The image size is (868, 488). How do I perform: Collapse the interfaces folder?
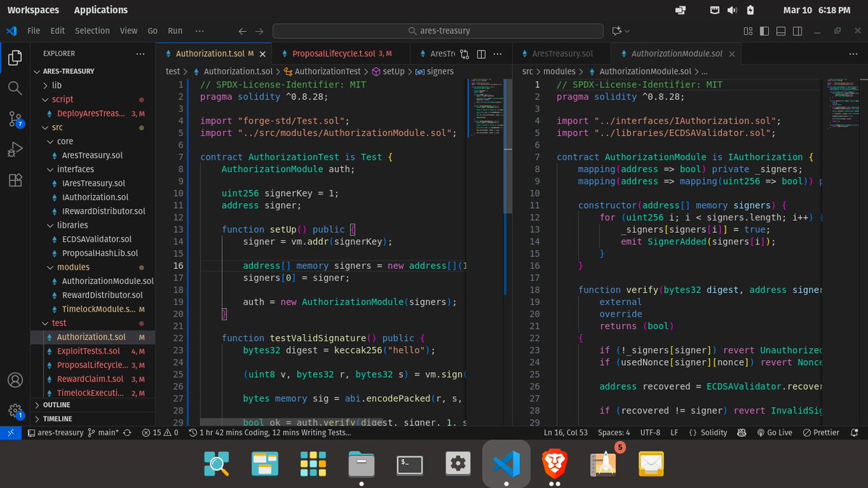point(51,169)
